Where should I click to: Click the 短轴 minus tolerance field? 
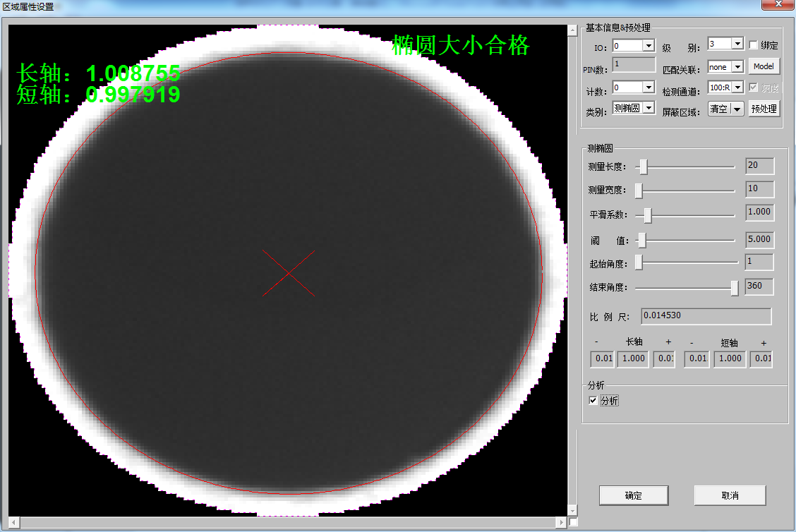(x=696, y=359)
